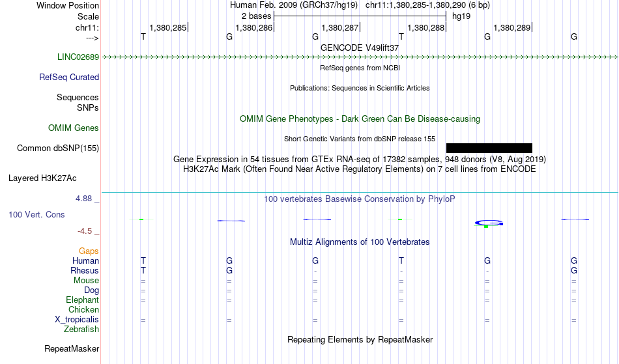The width and height of the screenshot is (619, 364).
Task: Click the 100 Vert. Cons track label
Action: tap(36, 214)
